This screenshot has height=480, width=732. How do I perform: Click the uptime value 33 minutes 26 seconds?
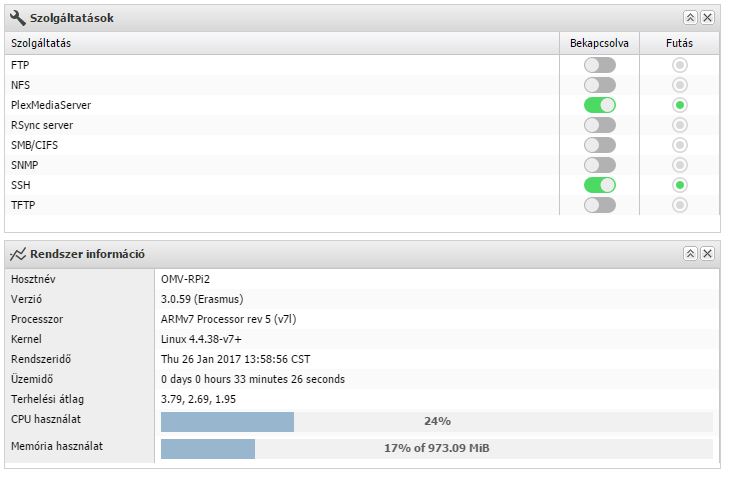click(253, 379)
